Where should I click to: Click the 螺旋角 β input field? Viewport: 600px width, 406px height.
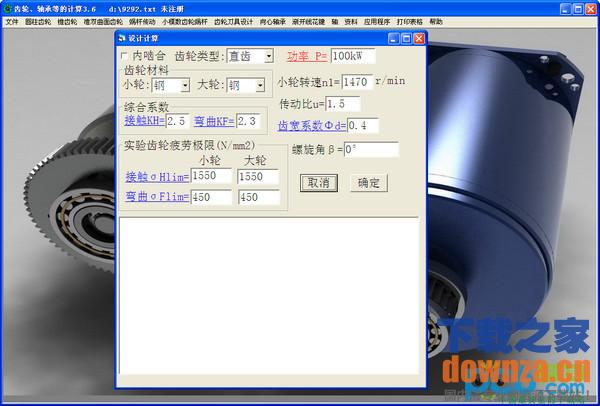[x=370, y=150]
